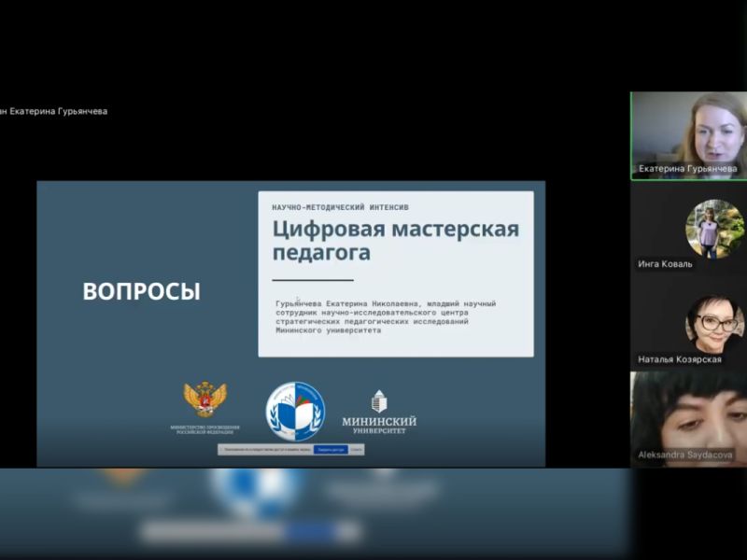Click the Наталья Козярская name label
747x560 pixels.
[x=680, y=359]
